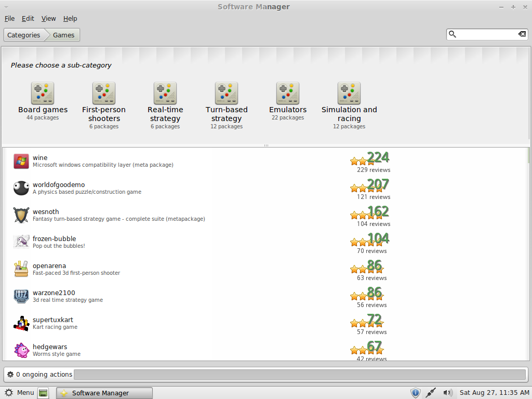532x399 pixels.
Task: Click the supertuxkart rating score 72
Action: [x=375, y=320]
